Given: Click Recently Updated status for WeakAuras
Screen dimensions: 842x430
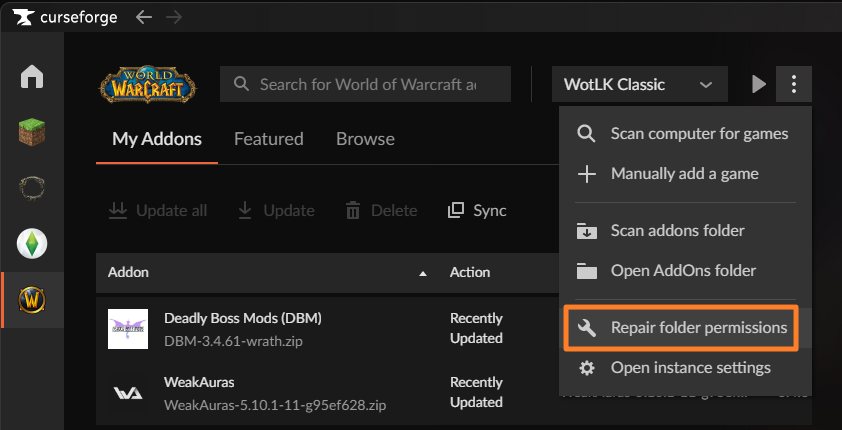Looking at the screenshot, I should [x=476, y=392].
